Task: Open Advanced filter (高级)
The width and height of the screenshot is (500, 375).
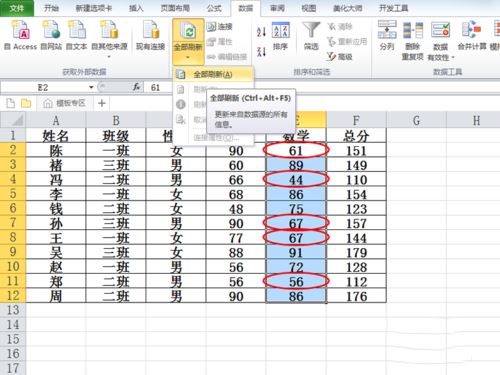Action: 339,57
